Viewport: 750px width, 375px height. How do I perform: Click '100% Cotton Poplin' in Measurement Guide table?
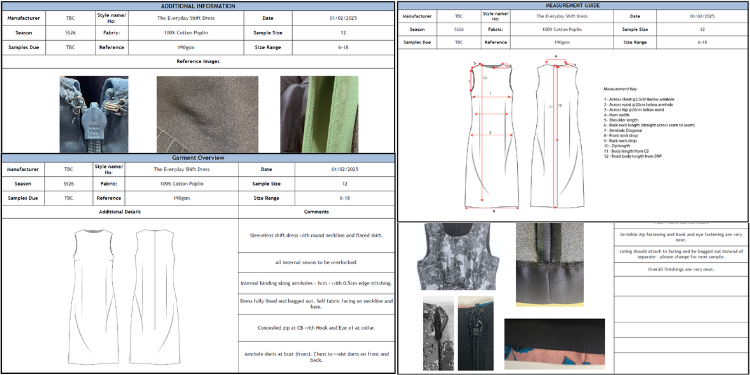point(562,29)
